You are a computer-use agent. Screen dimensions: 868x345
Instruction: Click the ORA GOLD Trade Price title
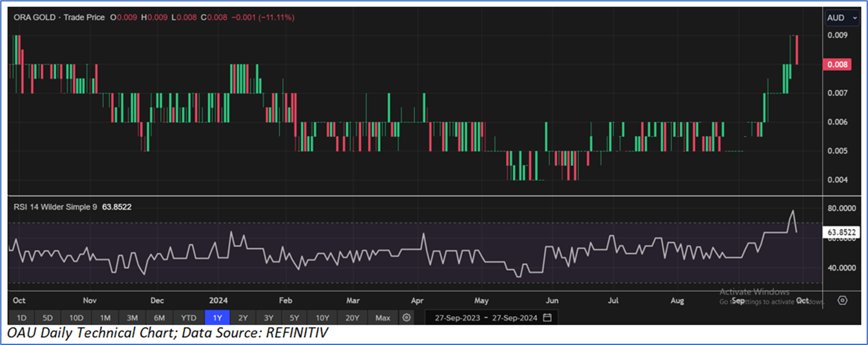coord(59,17)
